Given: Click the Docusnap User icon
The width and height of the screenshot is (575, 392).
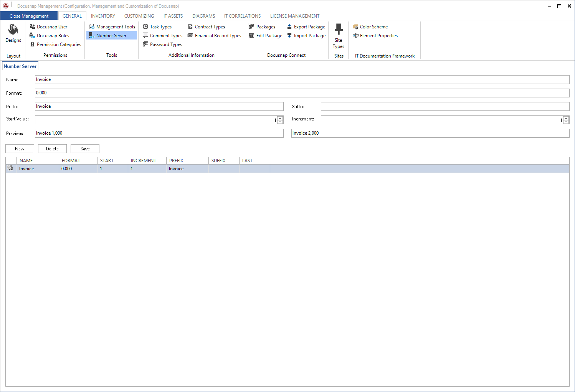Looking at the screenshot, I should pos(32,26).
